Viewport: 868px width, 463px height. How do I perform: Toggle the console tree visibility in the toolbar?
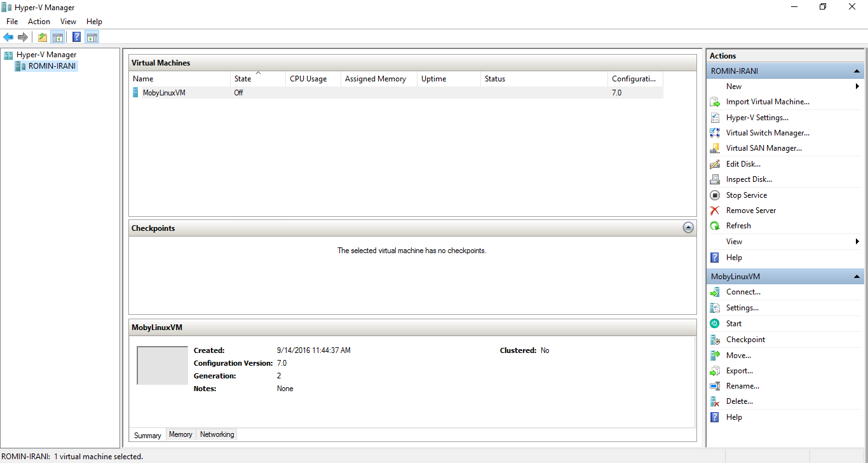tap(58, 36)
